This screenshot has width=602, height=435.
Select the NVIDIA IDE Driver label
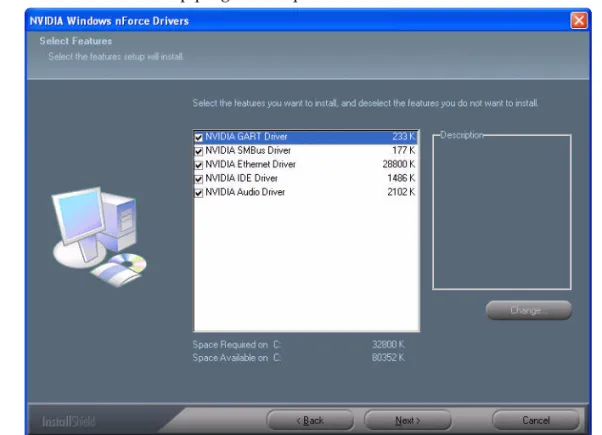(241, 178)
